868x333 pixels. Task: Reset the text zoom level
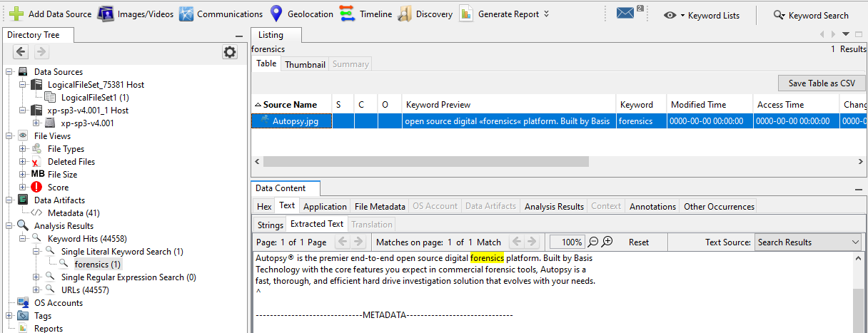(x=638, y=242)
